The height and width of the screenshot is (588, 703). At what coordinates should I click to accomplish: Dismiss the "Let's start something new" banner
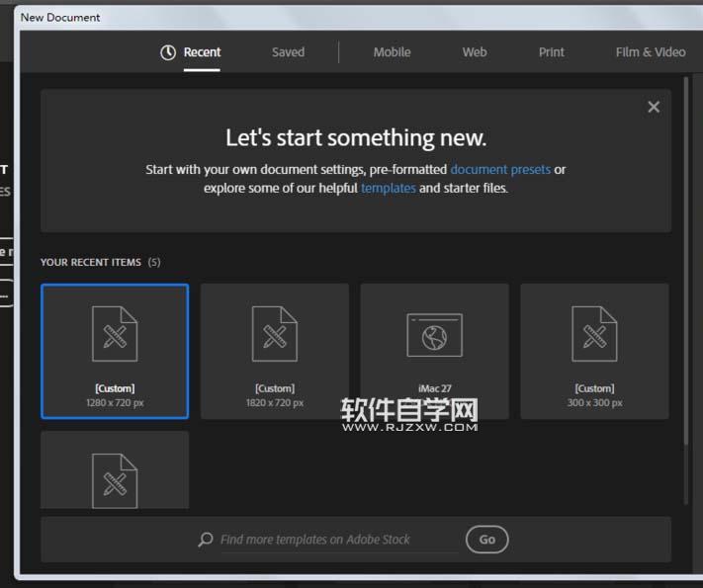coord(654,107)
